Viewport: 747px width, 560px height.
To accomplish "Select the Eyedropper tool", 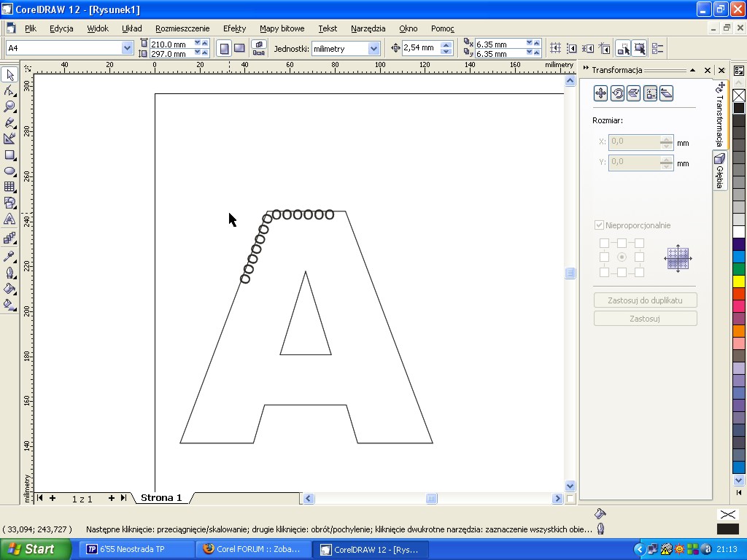I will click(x=9, y=256).
